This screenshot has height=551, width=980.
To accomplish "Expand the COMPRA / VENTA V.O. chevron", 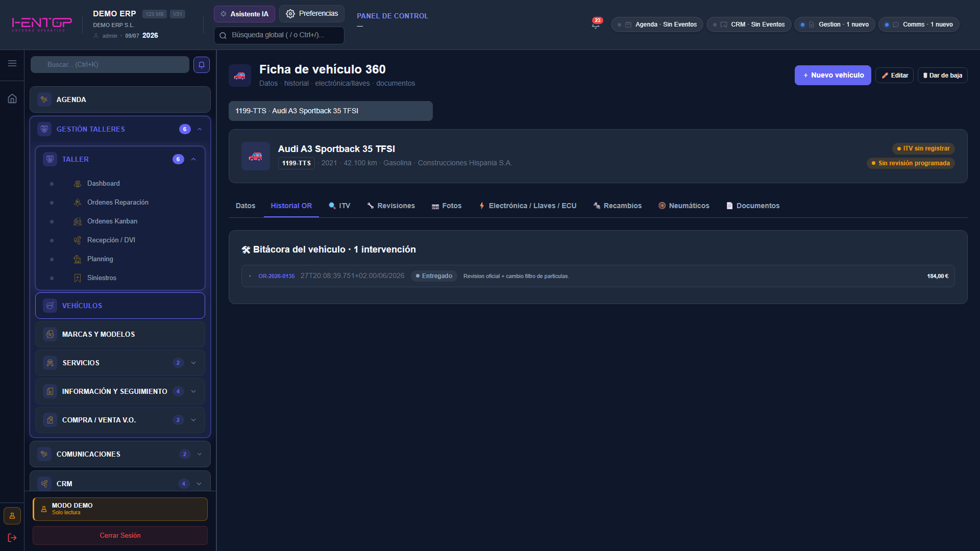I will point(193,420).
